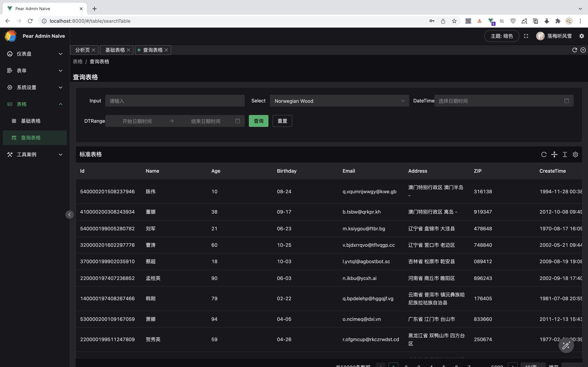Click the 重置 reset button
588x367 pixels.
282,121
